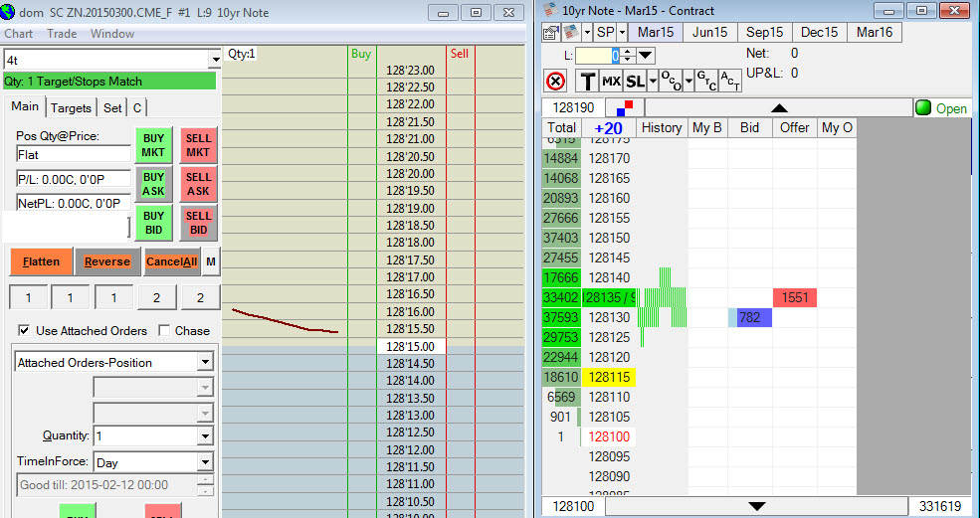Image resolution: width=980 pixels, height=518 pixels.
Task: Toggle the ACT order icon
Action: coord(730,82)
